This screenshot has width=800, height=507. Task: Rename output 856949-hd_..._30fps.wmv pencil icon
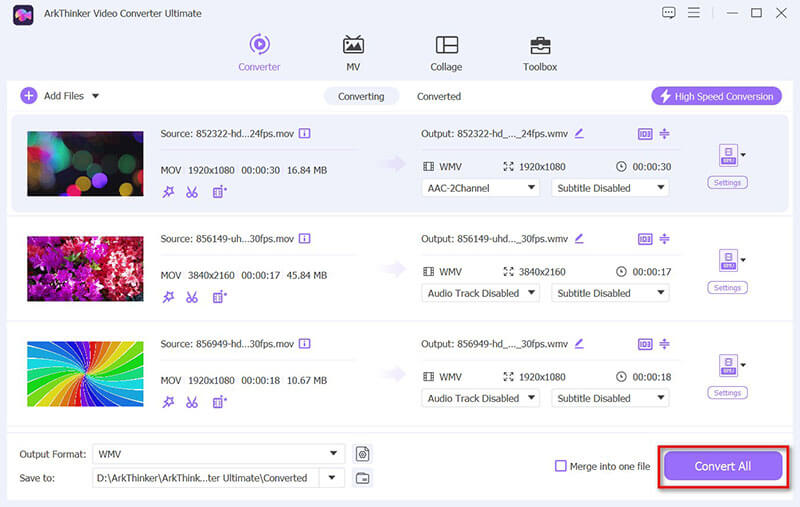[x=579, y=343]
